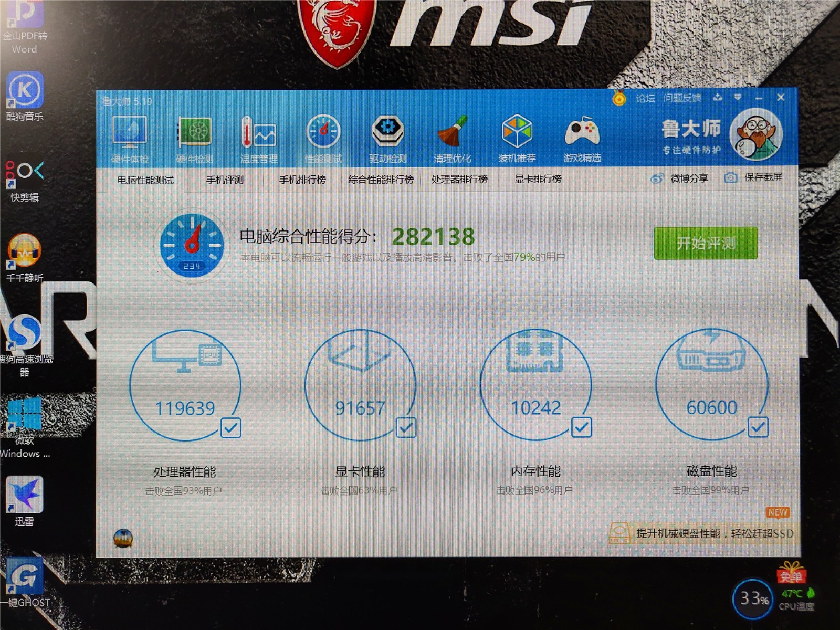Click 显卡性能 label
This screenshot has height=630, width=840.
click(360, 471)
